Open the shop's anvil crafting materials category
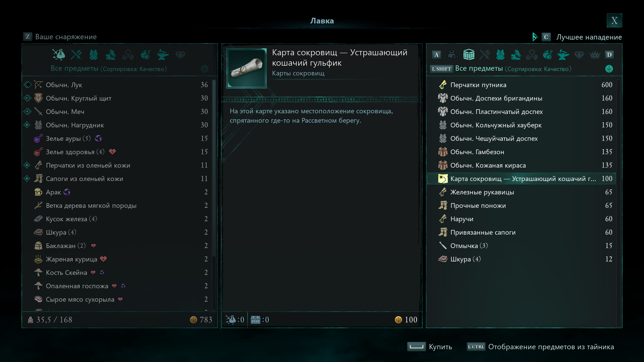 pyautogui.click(x=563, y=55)
